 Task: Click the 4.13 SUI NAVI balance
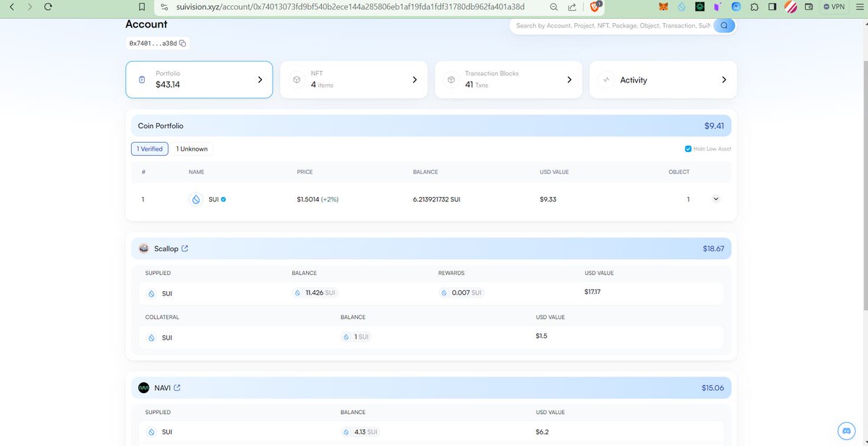click(360, 432)
